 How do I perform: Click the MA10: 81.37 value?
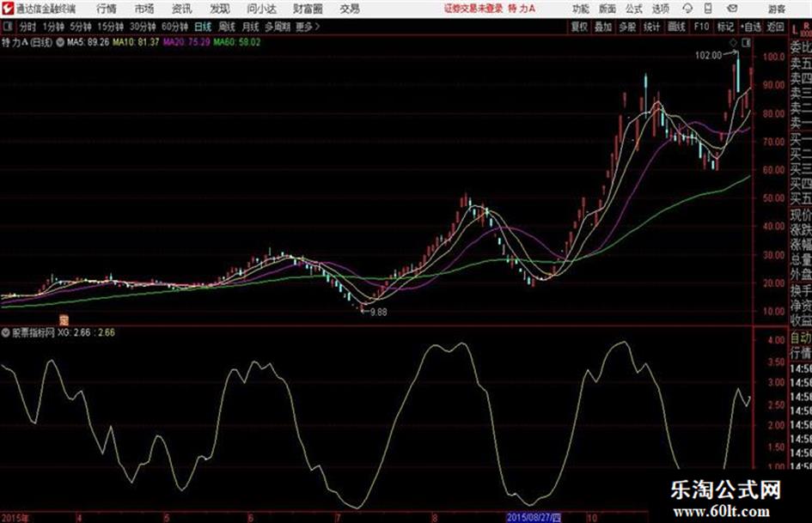pyautogui.click(x=136, y=42)
